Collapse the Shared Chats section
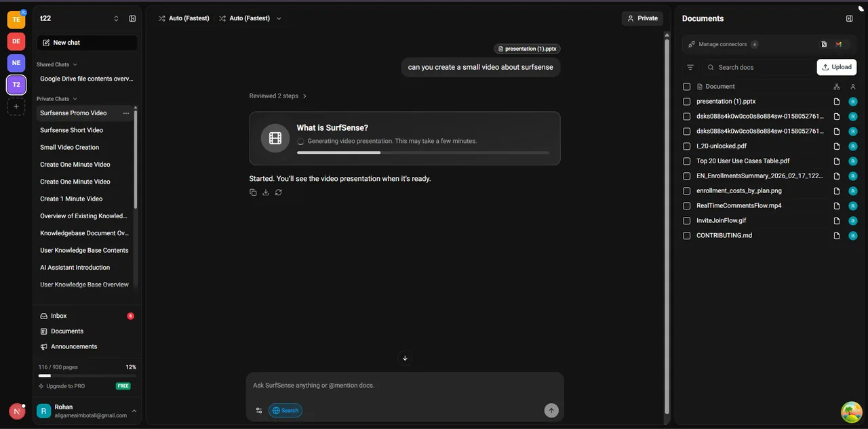 coord(57,64)
